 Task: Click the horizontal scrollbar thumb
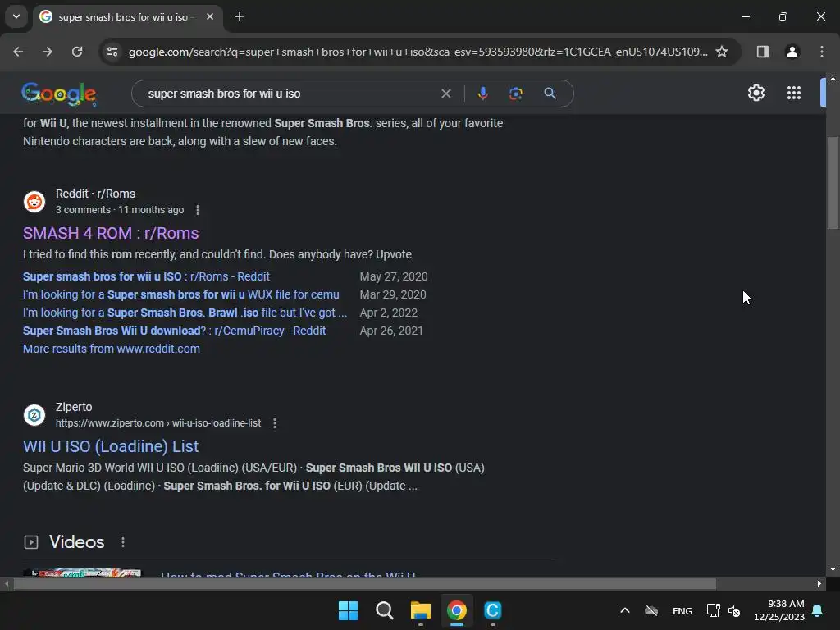point(364,584)
